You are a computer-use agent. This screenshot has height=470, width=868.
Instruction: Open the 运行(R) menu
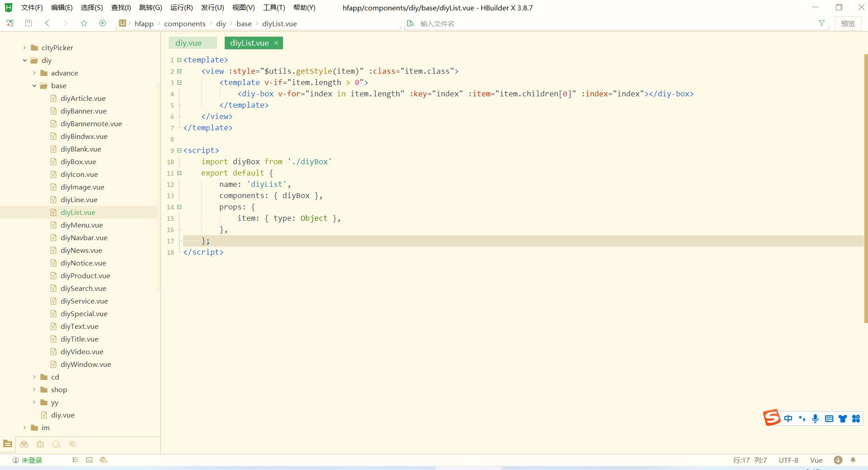coord(182,8)
